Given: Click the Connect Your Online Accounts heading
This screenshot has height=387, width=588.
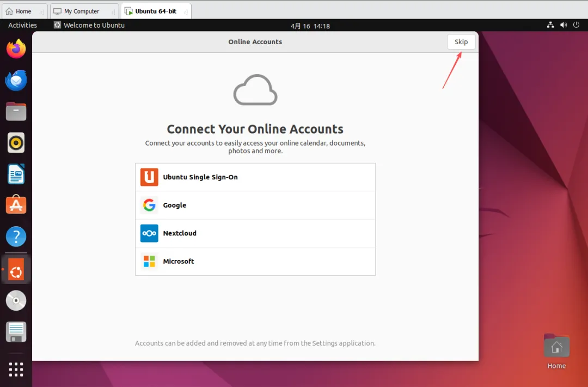Looking at the screenshot, I should click(x=255, y=129).
